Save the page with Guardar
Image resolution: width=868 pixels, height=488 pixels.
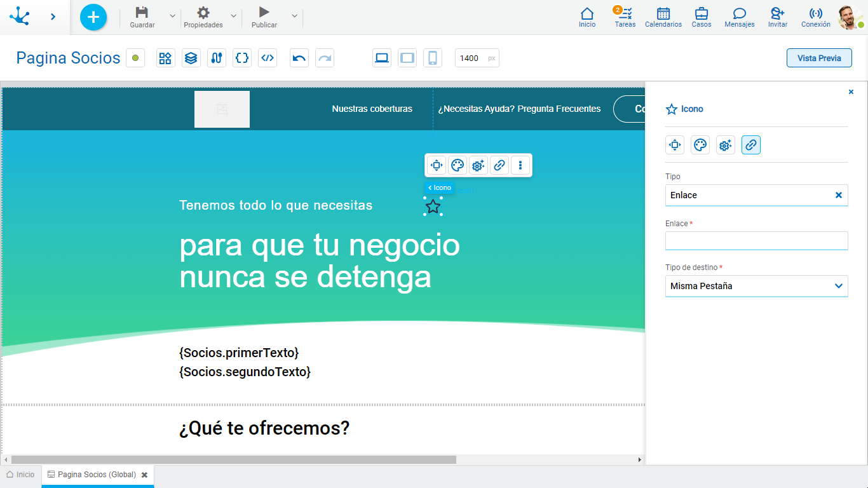(142, 17)
